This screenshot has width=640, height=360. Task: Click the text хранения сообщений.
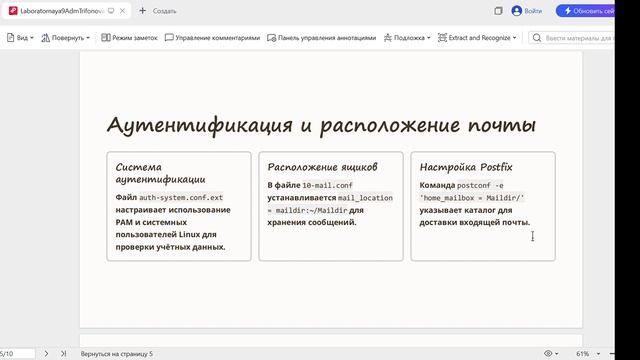tap(312, 222)
